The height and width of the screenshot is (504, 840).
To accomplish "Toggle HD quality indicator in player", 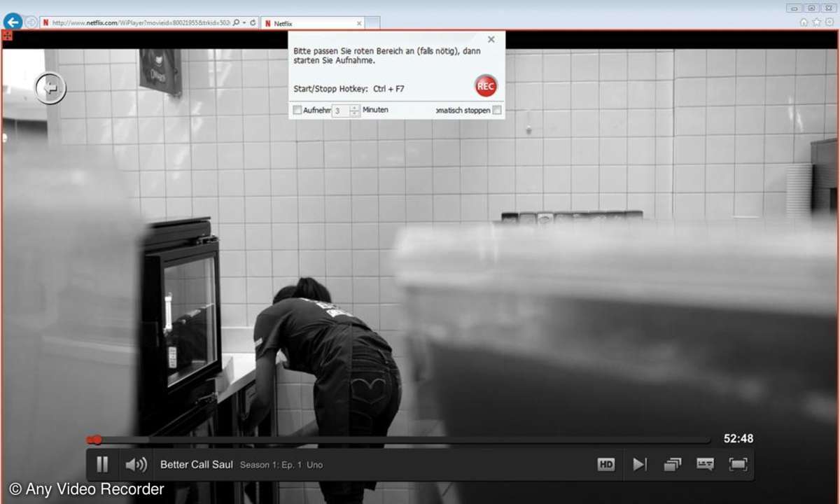I will [x=606, y=464].
